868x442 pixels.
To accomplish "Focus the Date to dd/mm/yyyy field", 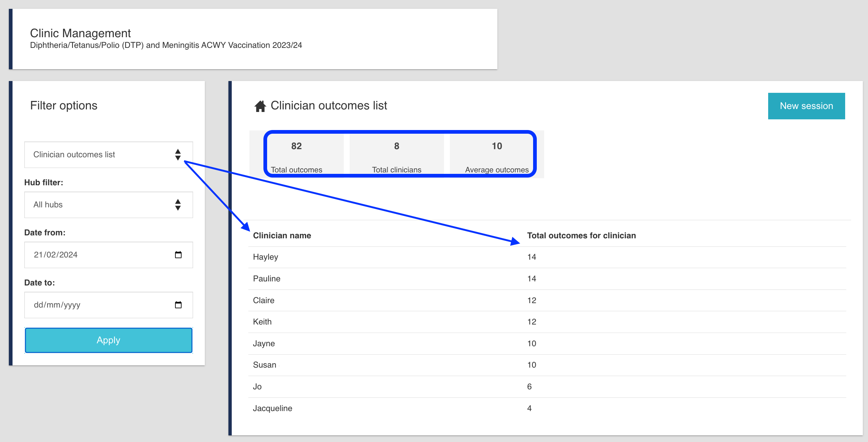I will 57,305.
